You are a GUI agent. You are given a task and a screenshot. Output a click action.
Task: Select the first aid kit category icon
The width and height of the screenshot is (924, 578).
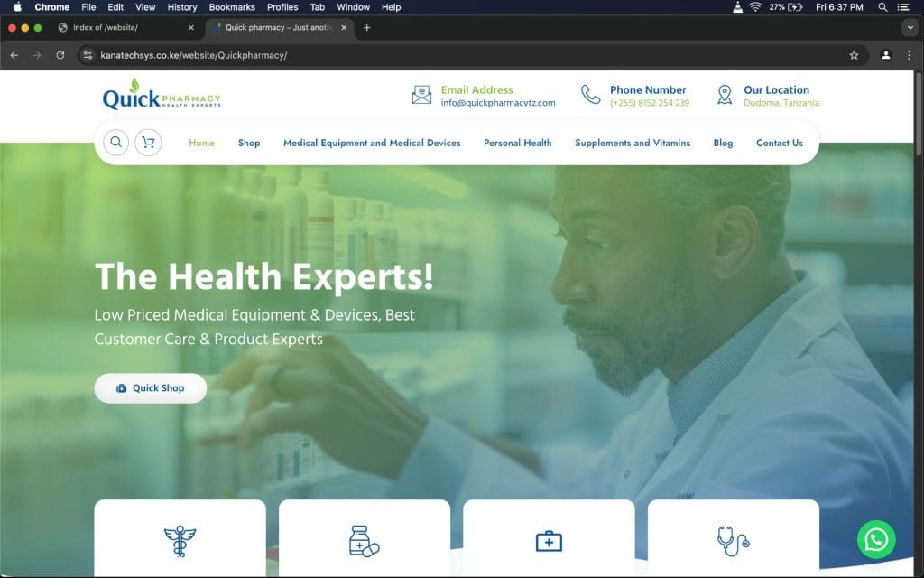click(x=549, y=539)
